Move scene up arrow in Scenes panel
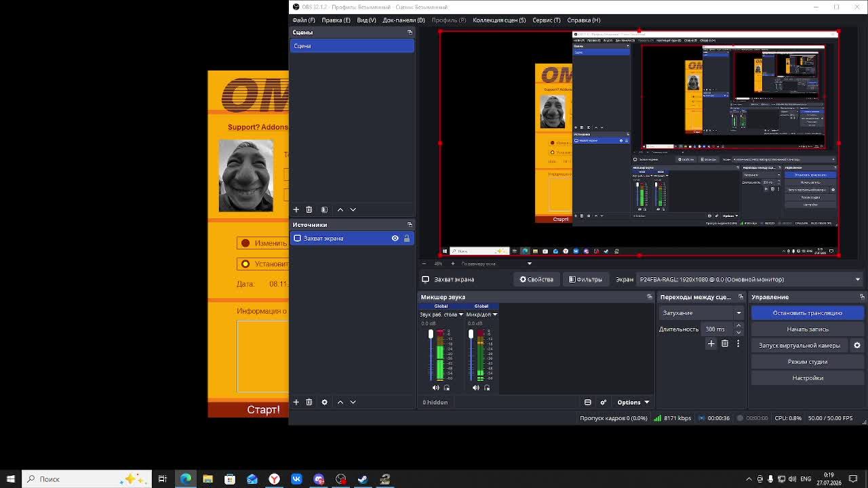Screen dimensions: 868x488 340,209
